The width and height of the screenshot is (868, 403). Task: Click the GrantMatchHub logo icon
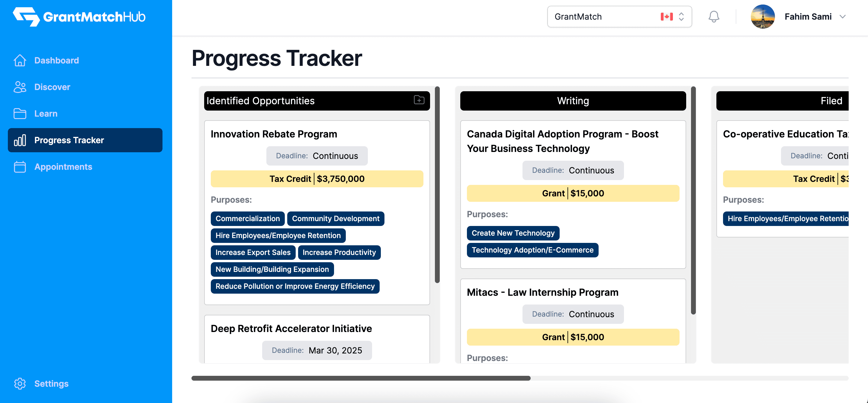tap(26, 17)
